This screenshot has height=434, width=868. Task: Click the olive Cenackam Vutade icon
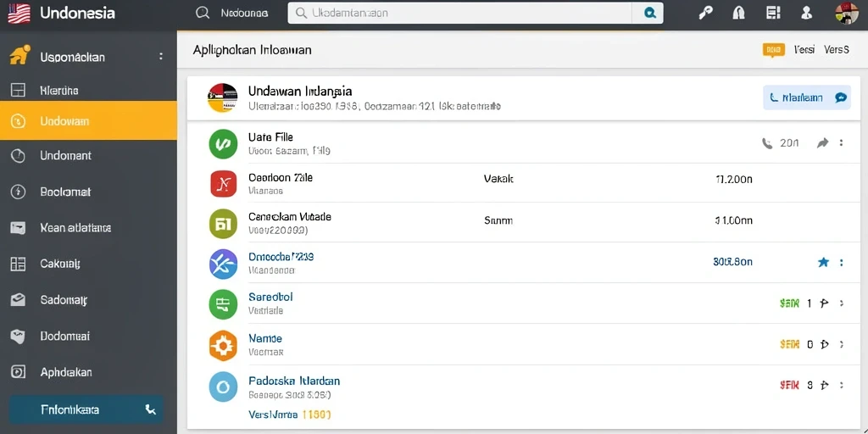[x=223, y=224]
